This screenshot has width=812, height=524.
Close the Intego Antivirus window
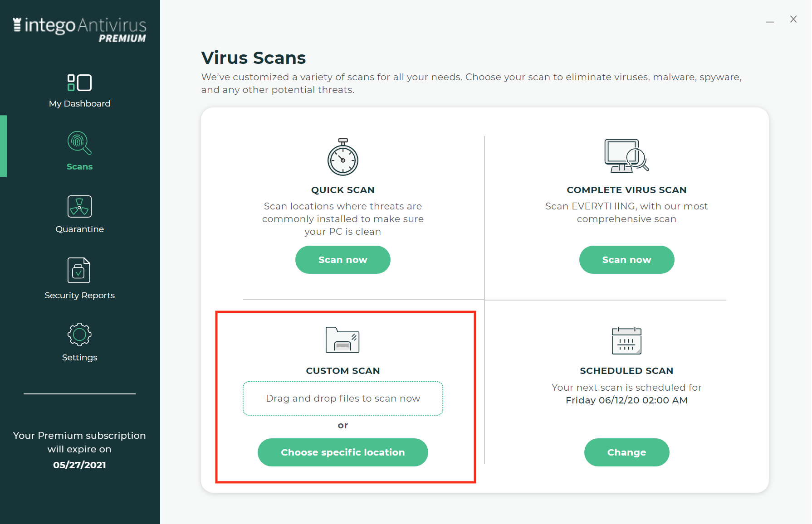pos(793,19)
